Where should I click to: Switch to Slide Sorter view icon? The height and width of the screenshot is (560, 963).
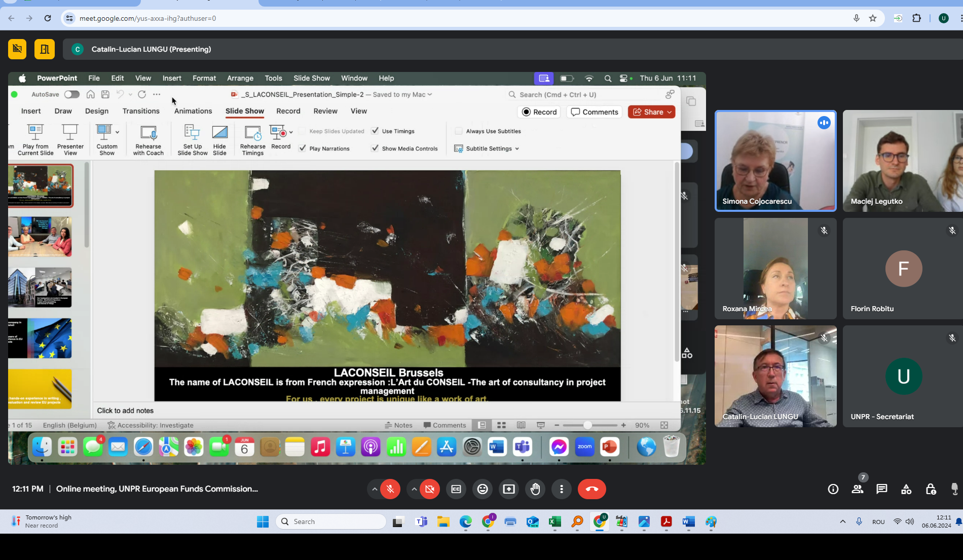(x=501, y=425)
